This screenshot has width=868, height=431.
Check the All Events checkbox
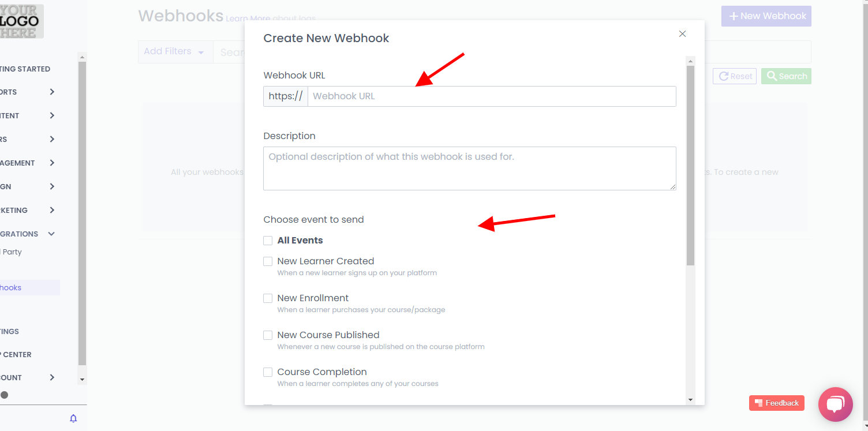coord(268,241)
